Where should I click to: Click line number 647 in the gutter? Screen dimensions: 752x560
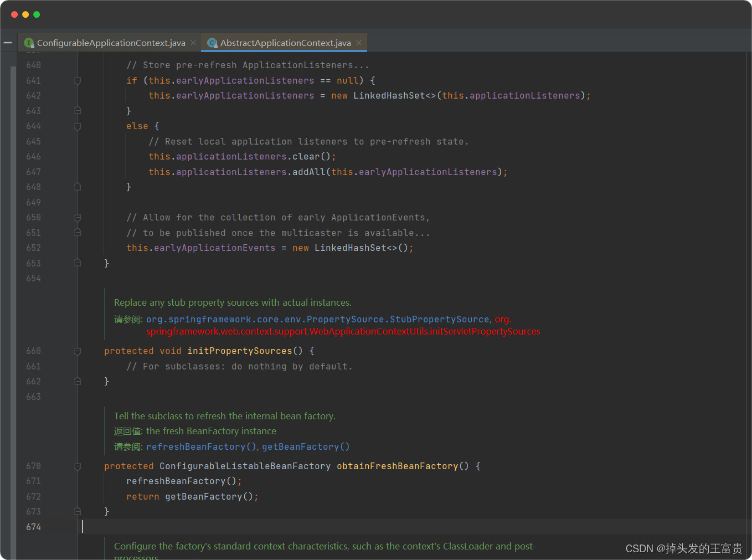[x=33, y=172]
